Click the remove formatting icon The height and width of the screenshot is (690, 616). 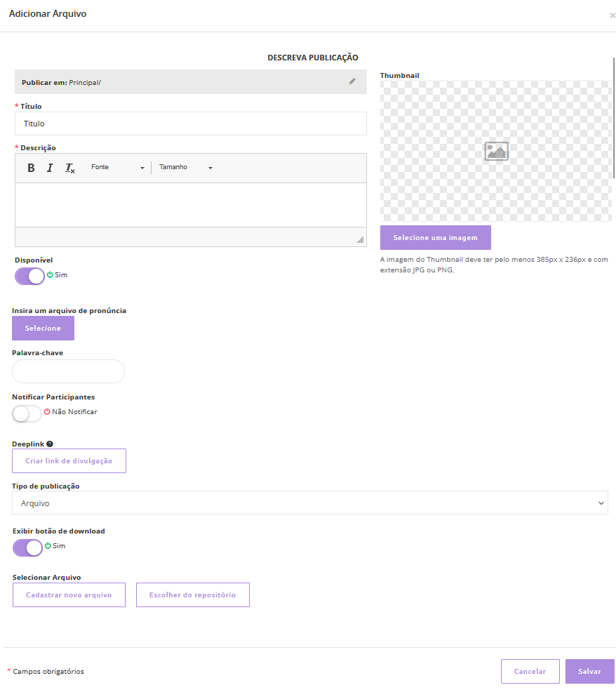click(69, 168)
